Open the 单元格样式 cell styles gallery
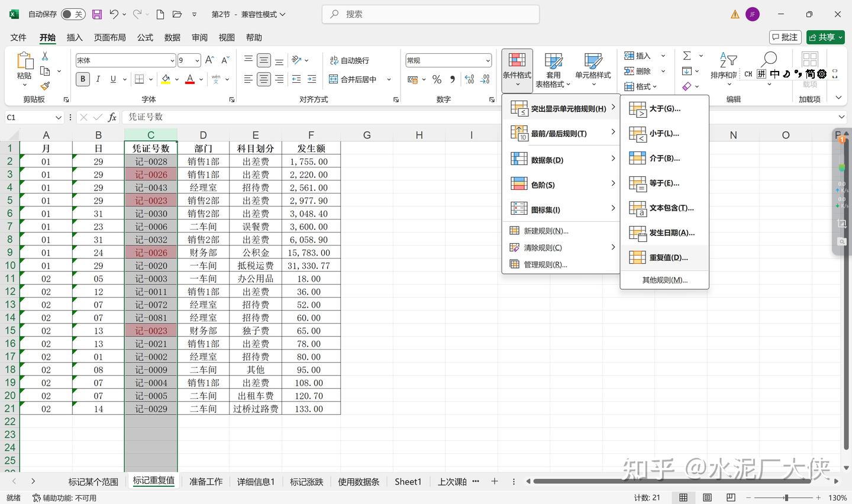The width and height of the screenshot is (852, 504). 593,71
